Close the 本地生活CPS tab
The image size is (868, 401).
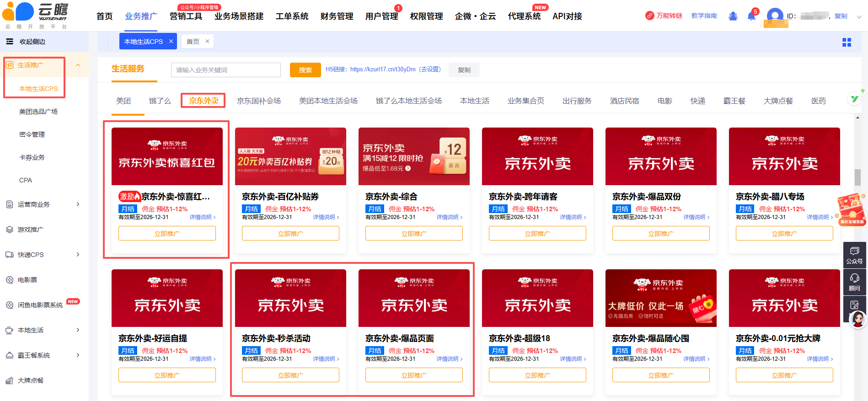(171, 41)
